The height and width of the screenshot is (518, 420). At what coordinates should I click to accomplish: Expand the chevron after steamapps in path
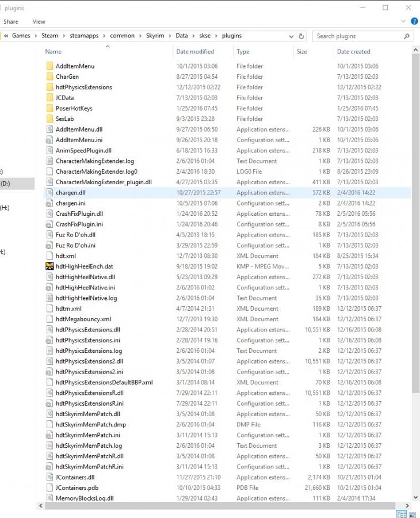tap(104, 36)
